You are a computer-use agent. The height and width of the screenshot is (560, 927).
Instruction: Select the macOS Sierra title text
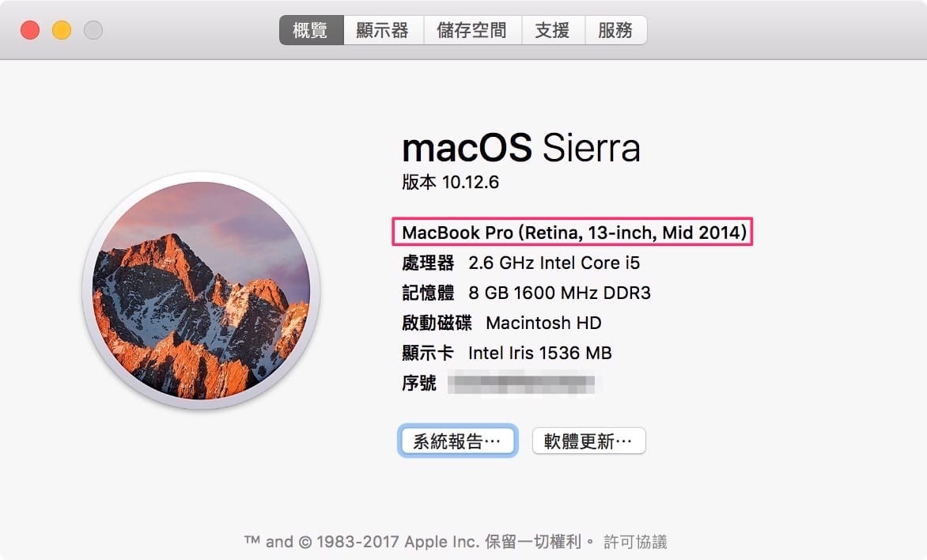521,148
